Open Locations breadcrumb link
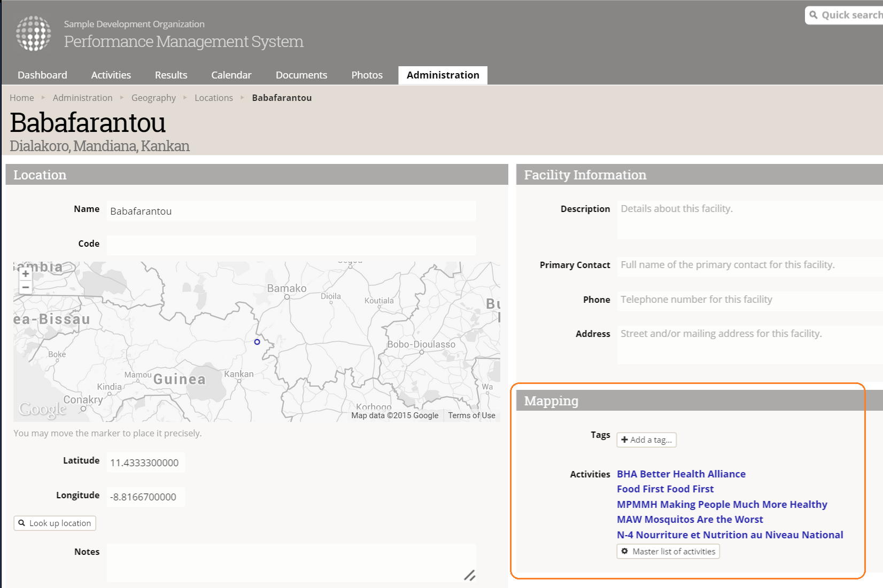883x588 pixels. tap(213, 98)
